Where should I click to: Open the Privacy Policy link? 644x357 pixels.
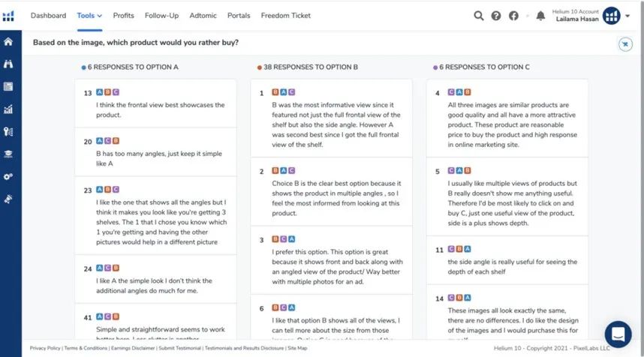[46, 348]
